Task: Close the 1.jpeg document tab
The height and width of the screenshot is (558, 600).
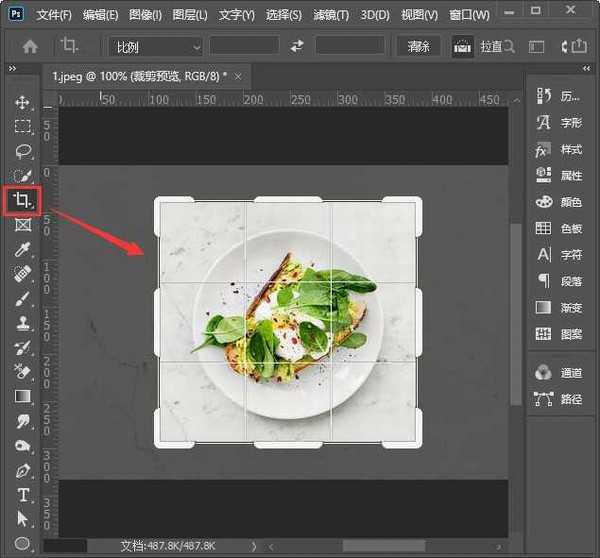Action: (237, 76)
